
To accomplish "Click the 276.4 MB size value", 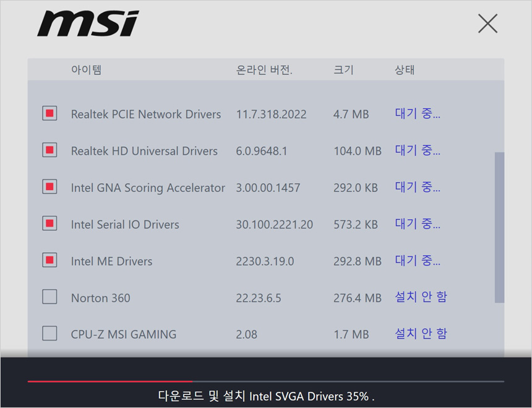I will point(358,298).
